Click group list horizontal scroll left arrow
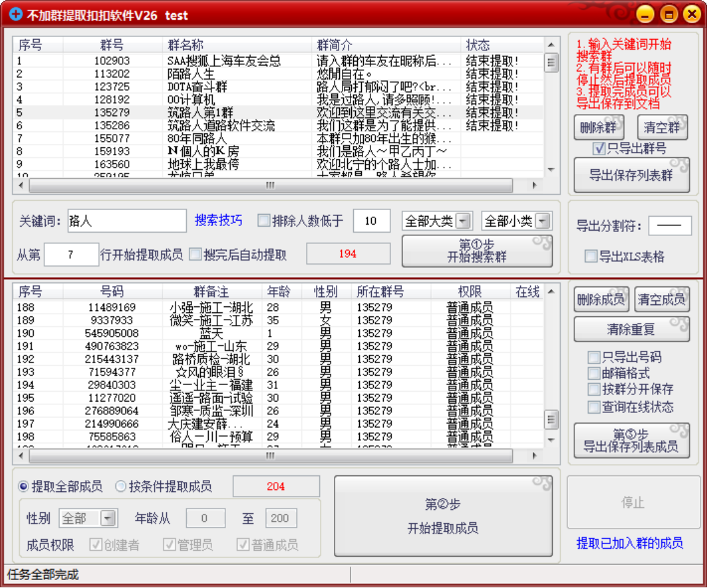The image size is (707, 588). 21,185
